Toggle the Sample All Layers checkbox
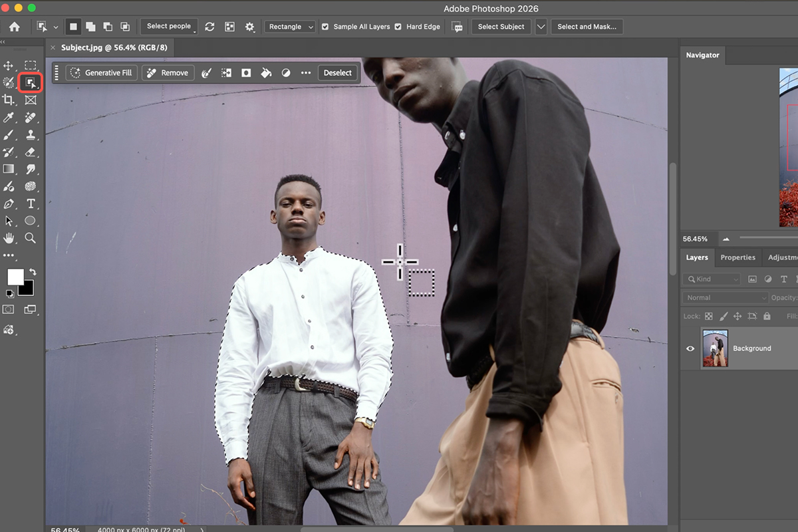Viewport: 798px width, 532px height. [325, 27]
